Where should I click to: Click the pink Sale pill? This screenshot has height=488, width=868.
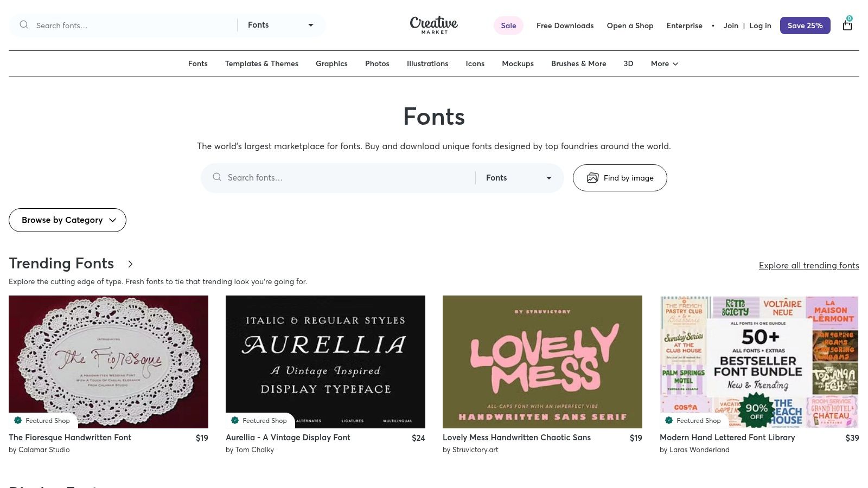point(508,25)
